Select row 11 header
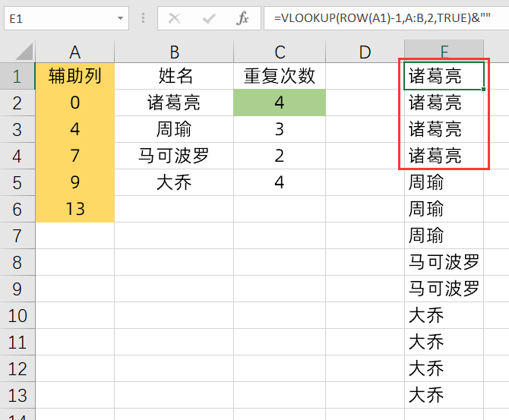This screenshot has height=420, width=509. pos(17,343)
